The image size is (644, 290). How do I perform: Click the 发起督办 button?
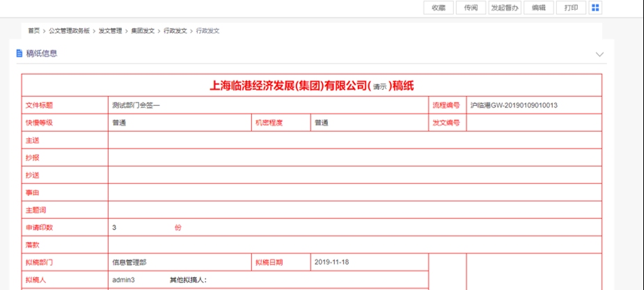505,8
